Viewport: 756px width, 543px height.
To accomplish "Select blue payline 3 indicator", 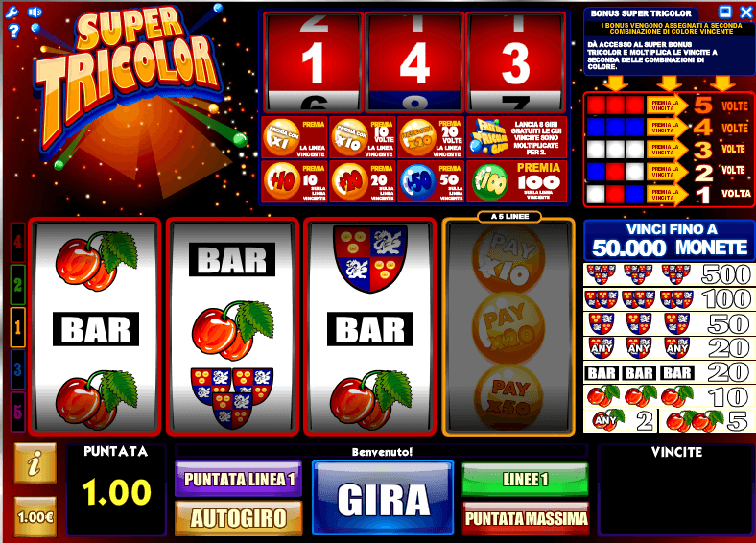I will [x=18, y=370].
